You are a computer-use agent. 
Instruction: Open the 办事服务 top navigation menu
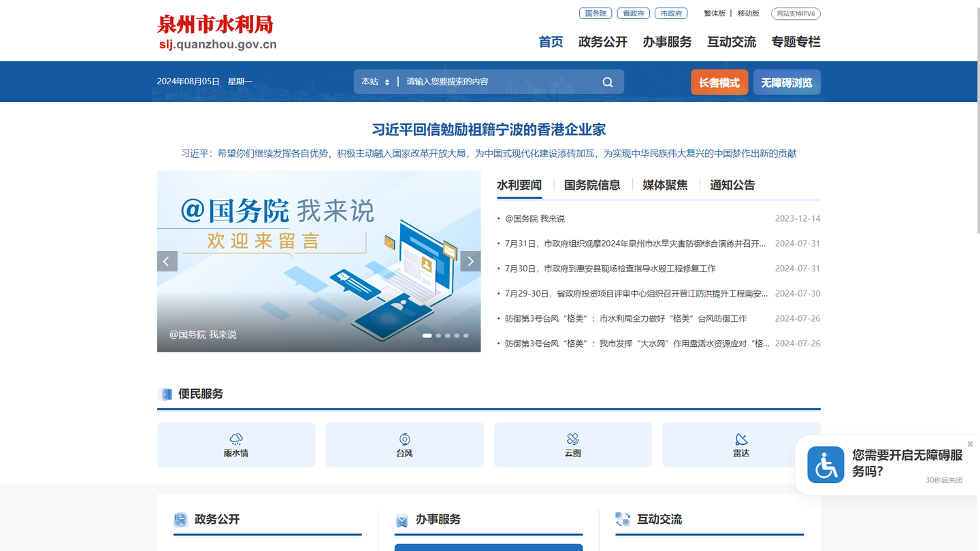click(667, 42)
